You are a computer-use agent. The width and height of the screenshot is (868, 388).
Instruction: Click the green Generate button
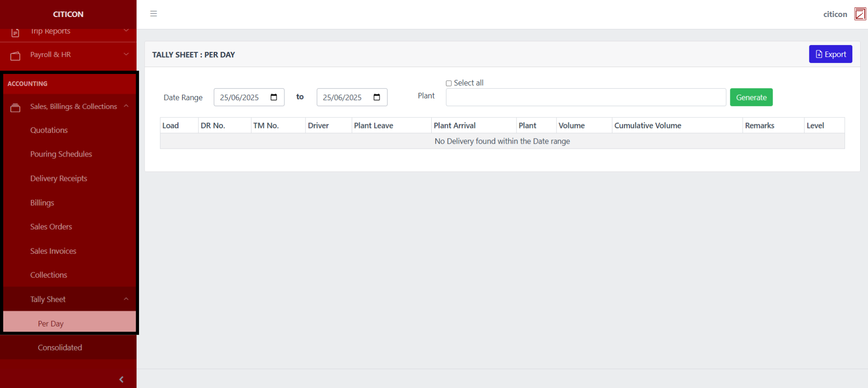[x=751, y=97]
